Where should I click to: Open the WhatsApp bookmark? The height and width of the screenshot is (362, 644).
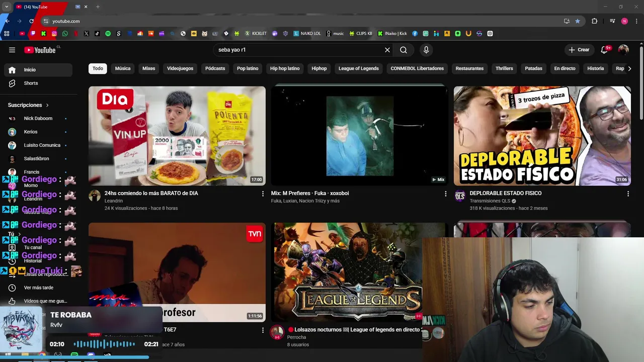pyautogui.click(x=65, y=34)
